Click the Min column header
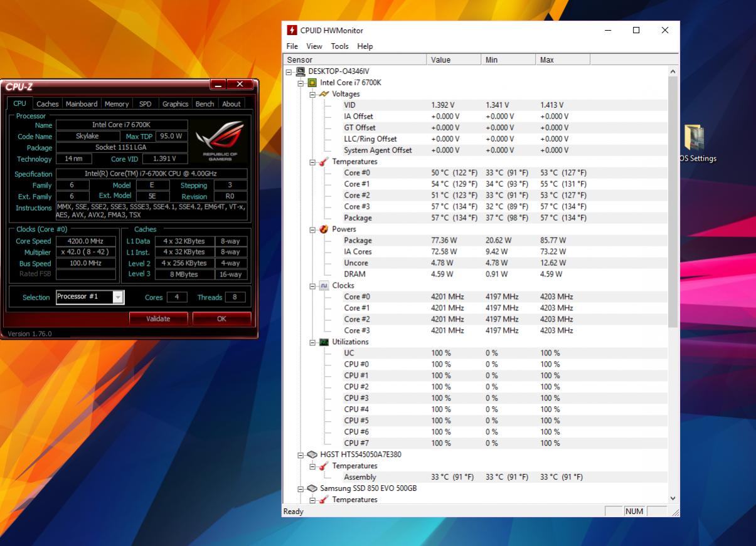The image size is (756, 546). 509,60
